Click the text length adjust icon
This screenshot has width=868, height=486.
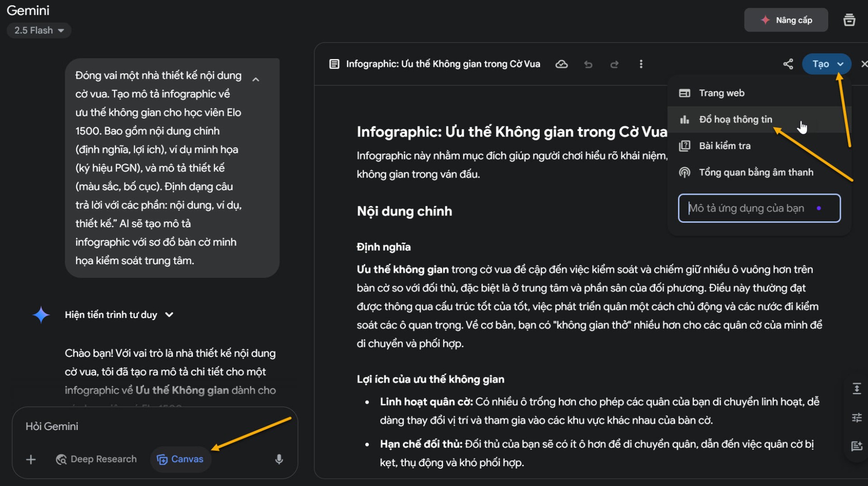[857, 389]
